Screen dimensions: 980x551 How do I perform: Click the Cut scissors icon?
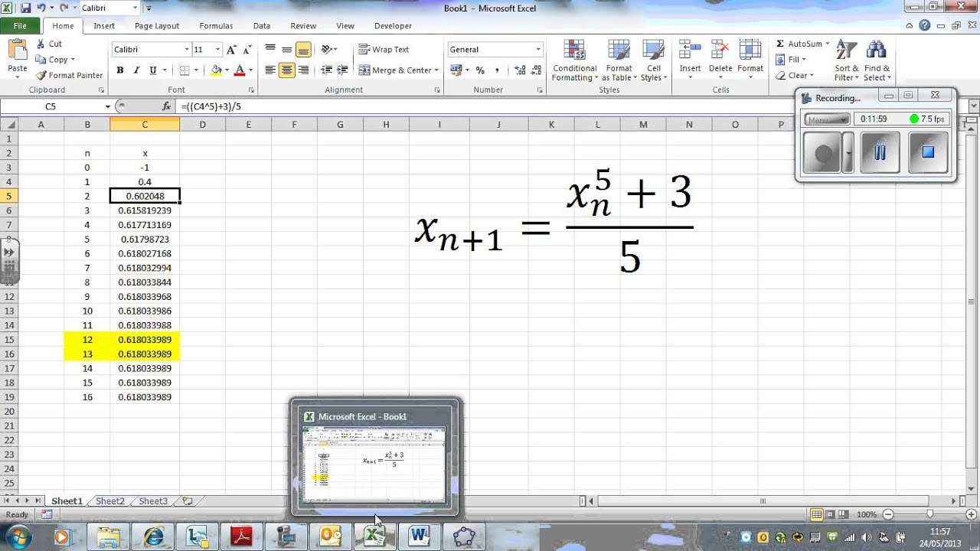click(x=41, y=44)
